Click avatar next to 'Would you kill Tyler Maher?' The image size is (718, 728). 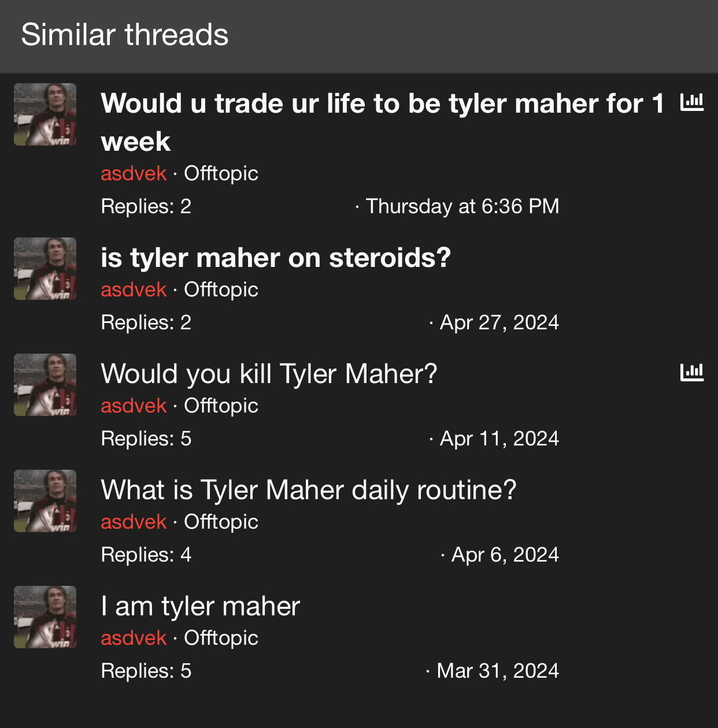click(45, 385)
